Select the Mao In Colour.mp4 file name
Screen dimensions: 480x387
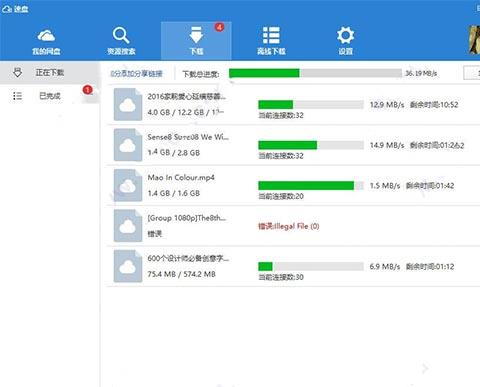click(x=181, y=178)
